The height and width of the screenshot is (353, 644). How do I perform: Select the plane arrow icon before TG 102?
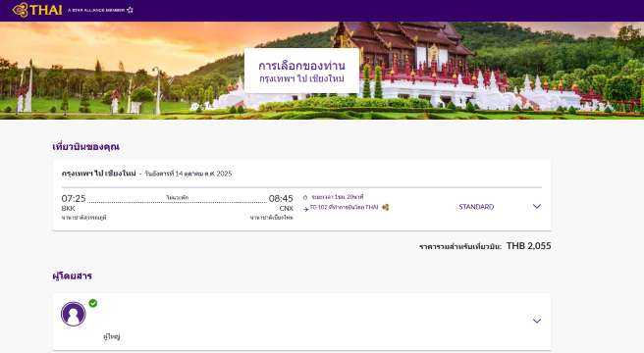pyautogui.click(x=305, y=209)
